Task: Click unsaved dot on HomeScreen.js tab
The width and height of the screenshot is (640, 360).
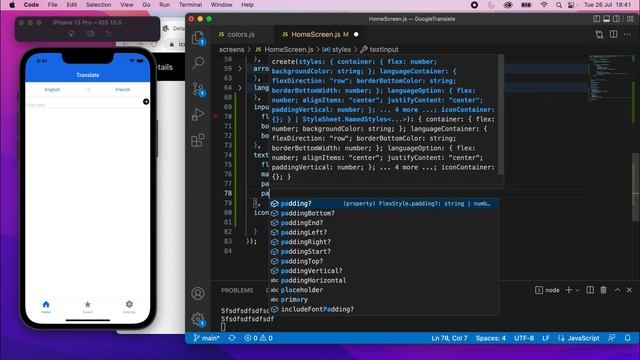Action: [x=356, y=35]
